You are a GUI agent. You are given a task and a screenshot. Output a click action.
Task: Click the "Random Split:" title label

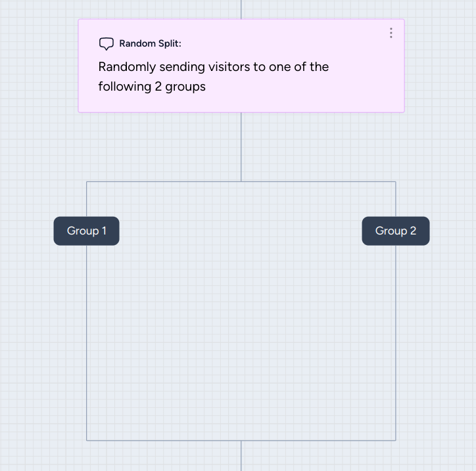[x=151, y=43]
